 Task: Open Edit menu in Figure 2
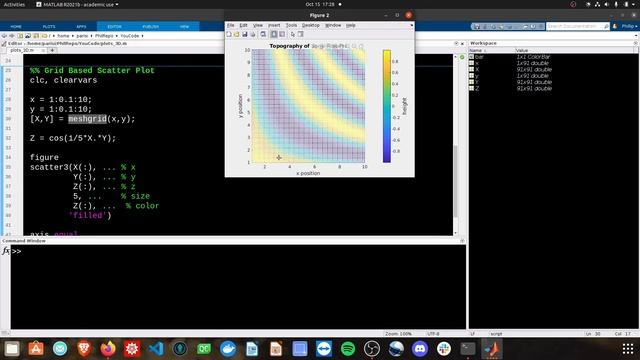click(x=243, y=25)
